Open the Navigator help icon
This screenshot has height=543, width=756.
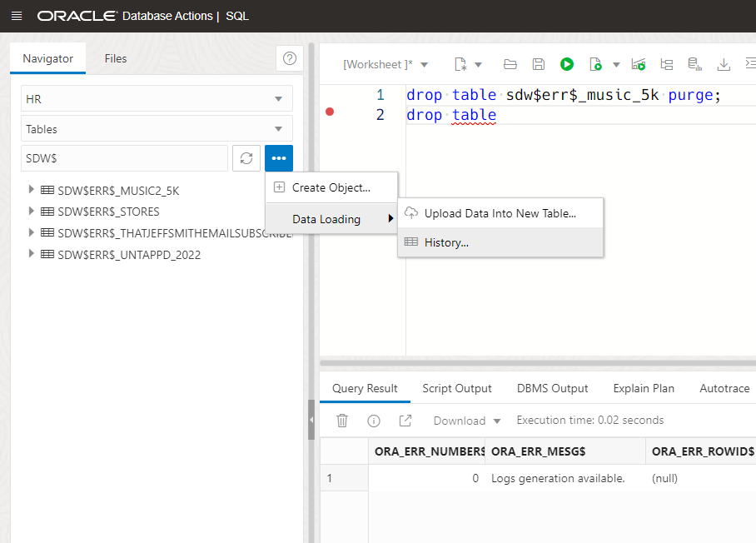point(289,58)
